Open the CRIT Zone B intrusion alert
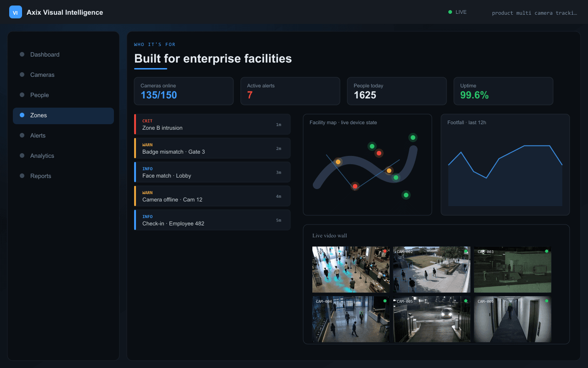This screenshot has width=588, height=368. coord(212,124)
